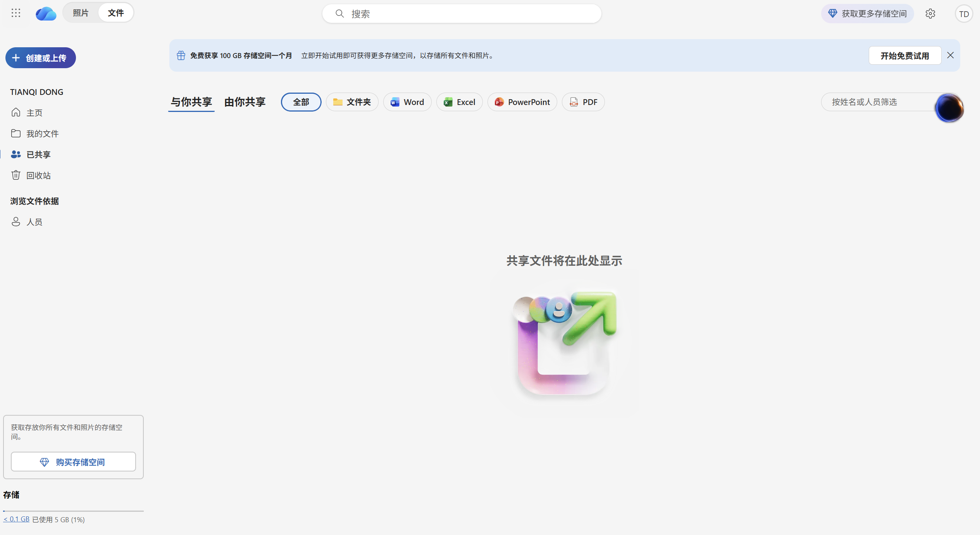Viewport: 980px width, 535px height.
Task: Switch to 由你共享 tab
Action: 244,102
